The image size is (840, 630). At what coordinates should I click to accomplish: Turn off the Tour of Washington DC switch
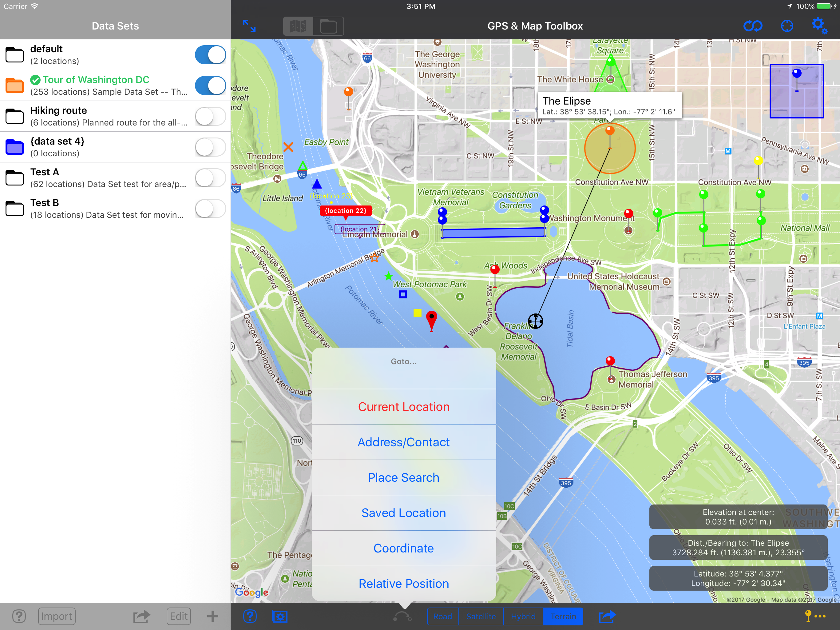(210, 85)
